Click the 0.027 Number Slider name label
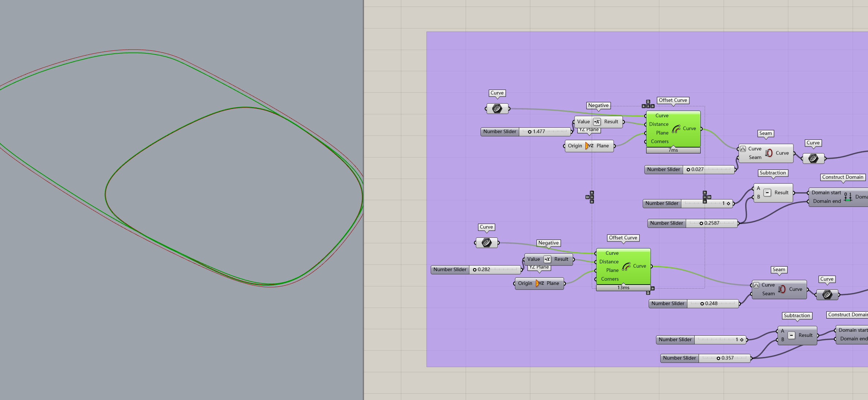Screen dimensions: 868x400 pos(663,169)
